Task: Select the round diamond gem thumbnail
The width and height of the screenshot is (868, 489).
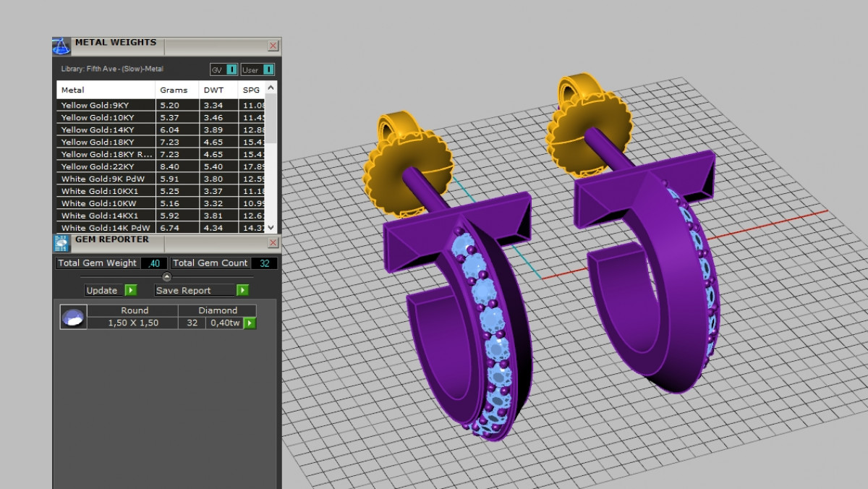Action: [73, 317]
